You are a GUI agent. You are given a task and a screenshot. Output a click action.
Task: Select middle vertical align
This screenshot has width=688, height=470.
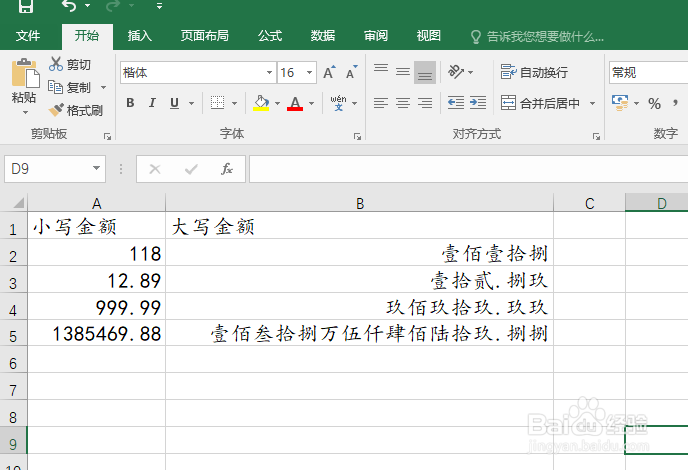[x=403, y=72]
